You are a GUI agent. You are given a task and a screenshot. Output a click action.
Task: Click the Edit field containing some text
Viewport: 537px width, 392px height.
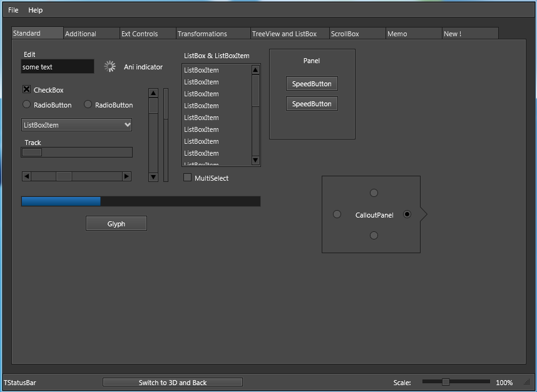tap(58, 66)
